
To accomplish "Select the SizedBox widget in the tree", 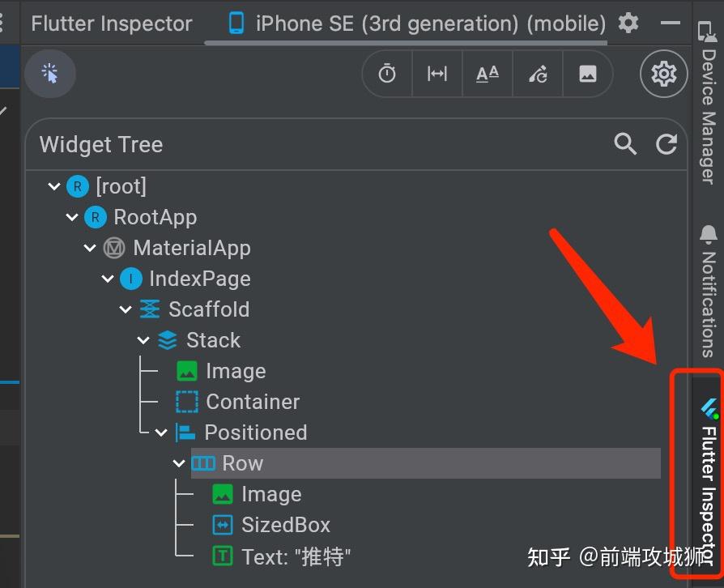I will pyautogui.click(x=285, y=524).
